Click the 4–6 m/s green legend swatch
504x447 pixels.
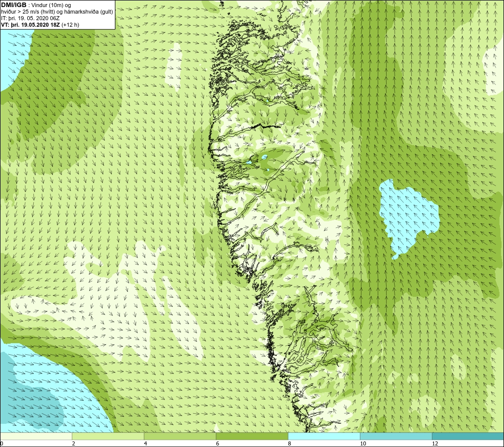click(180, 436)
